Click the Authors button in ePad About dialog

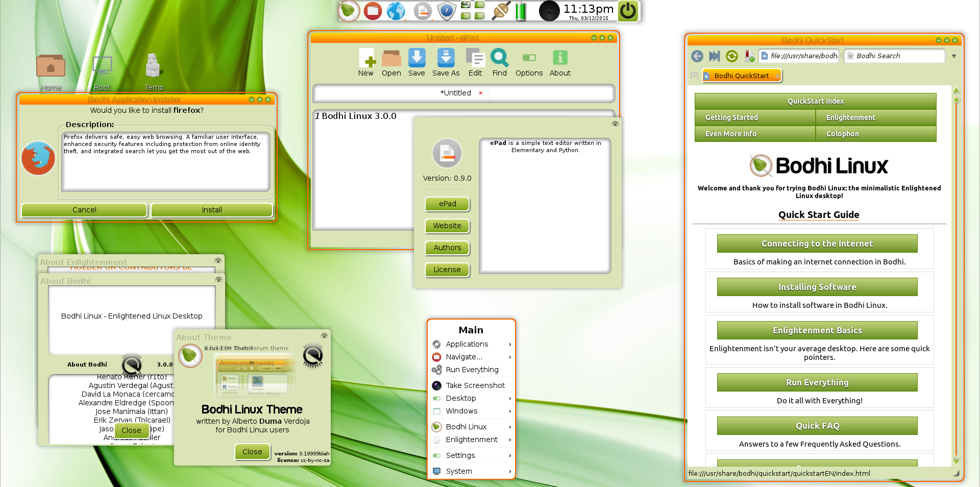447,248
